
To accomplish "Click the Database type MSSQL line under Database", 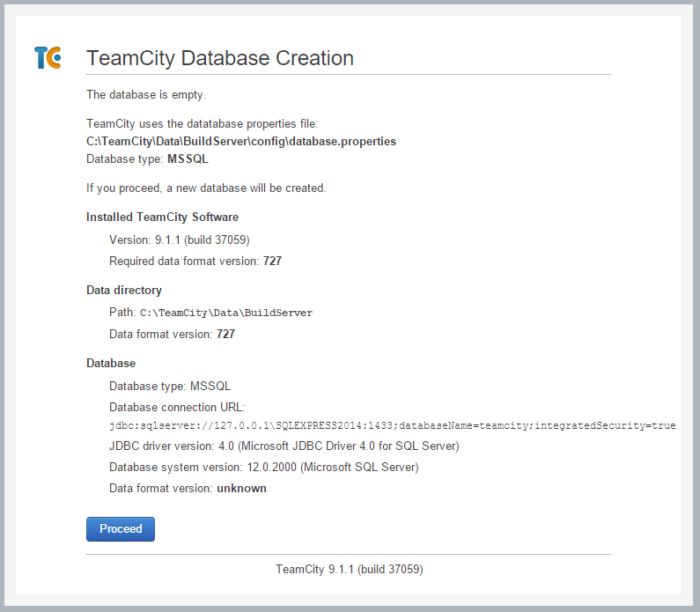I will tap(170, 386).
